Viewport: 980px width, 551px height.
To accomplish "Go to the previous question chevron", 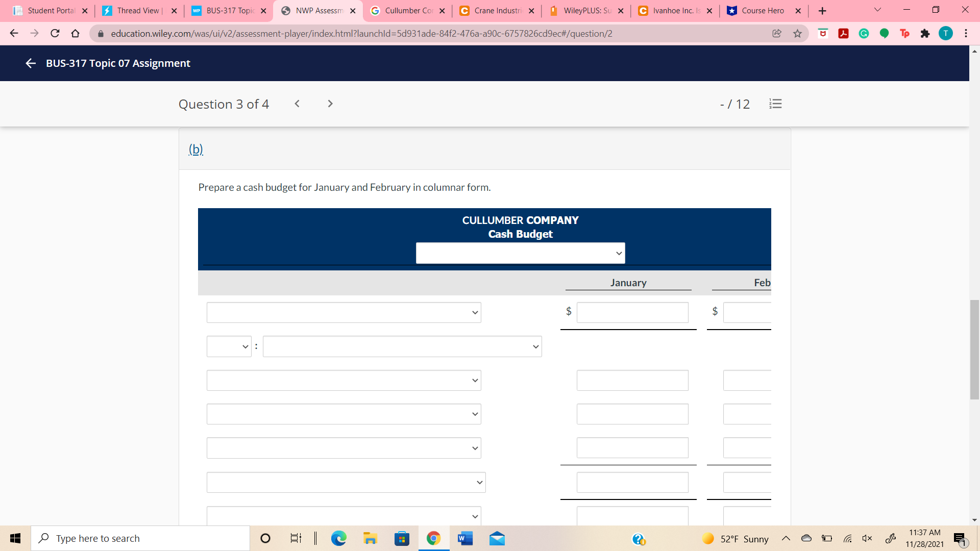I will 297,104.
